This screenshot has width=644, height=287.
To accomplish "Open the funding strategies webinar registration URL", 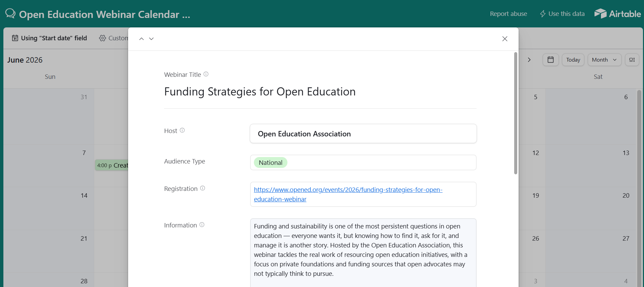I will (348, 194).
